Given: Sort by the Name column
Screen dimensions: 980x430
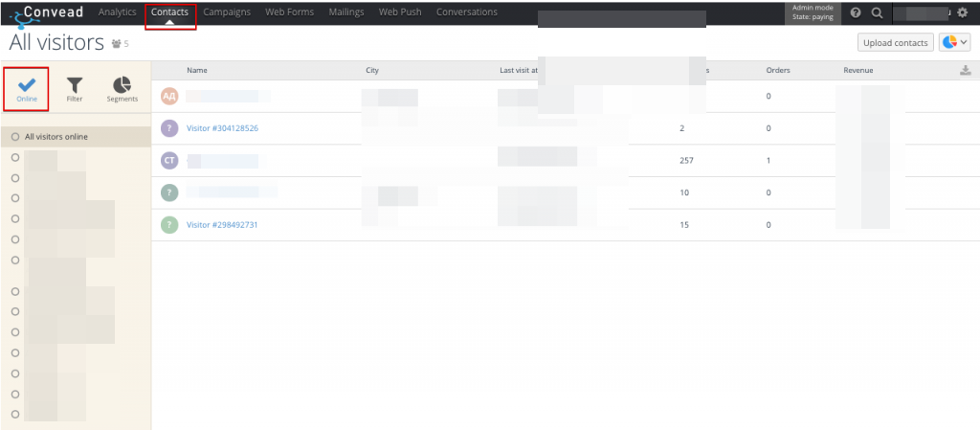Looking at the screenshot, I should point(197,70).
